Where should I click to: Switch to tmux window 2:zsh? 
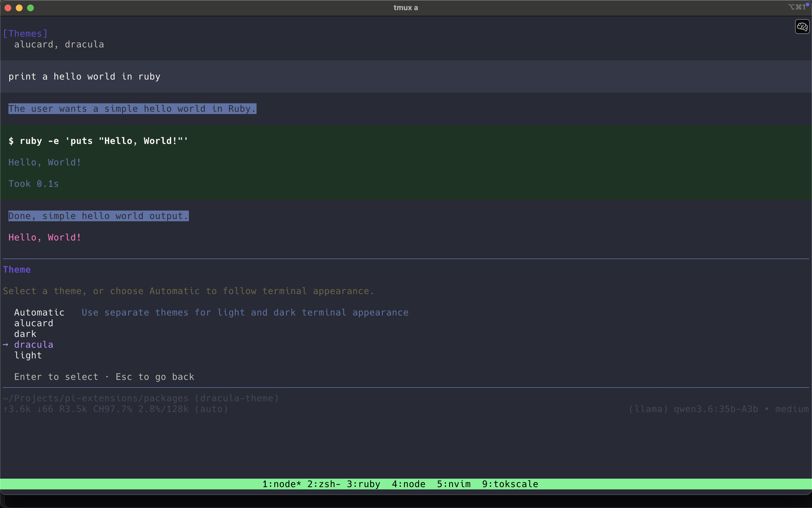click(x=324, y=484)
